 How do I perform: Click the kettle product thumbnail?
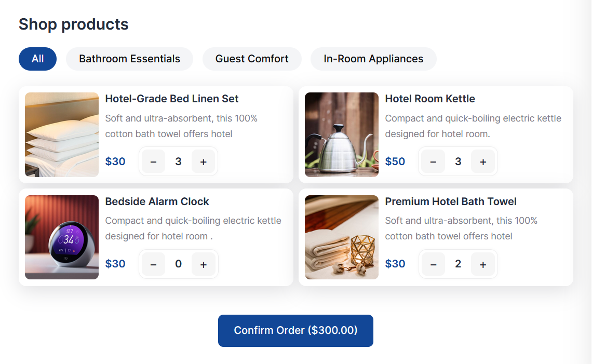(342, 134)
